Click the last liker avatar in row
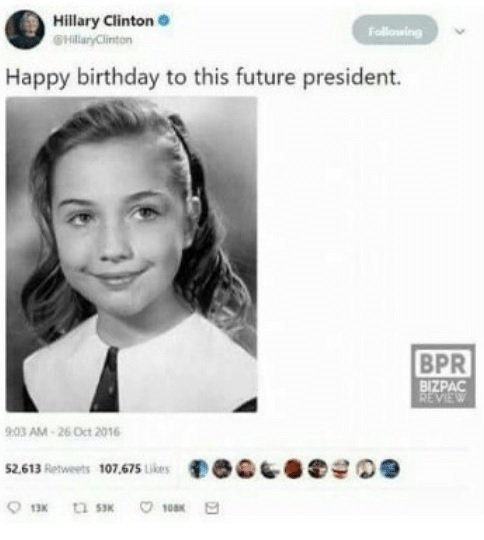Image resolution: width=484 pixels, height=540 pixels. pyautogui.click(x=390, y=469)
